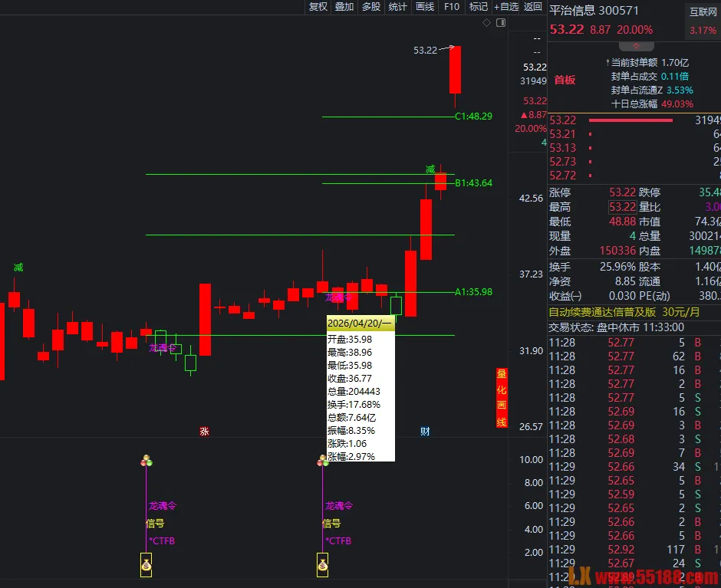Click the right 龙魂令 three-ball signal icon
This screenshot has height=588, width=721.
click(x=323, y=460)
